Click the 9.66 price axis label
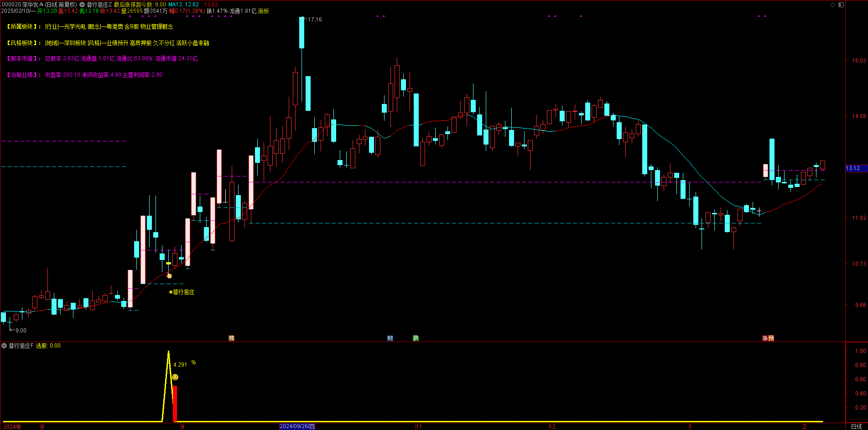 pos(860,305)
